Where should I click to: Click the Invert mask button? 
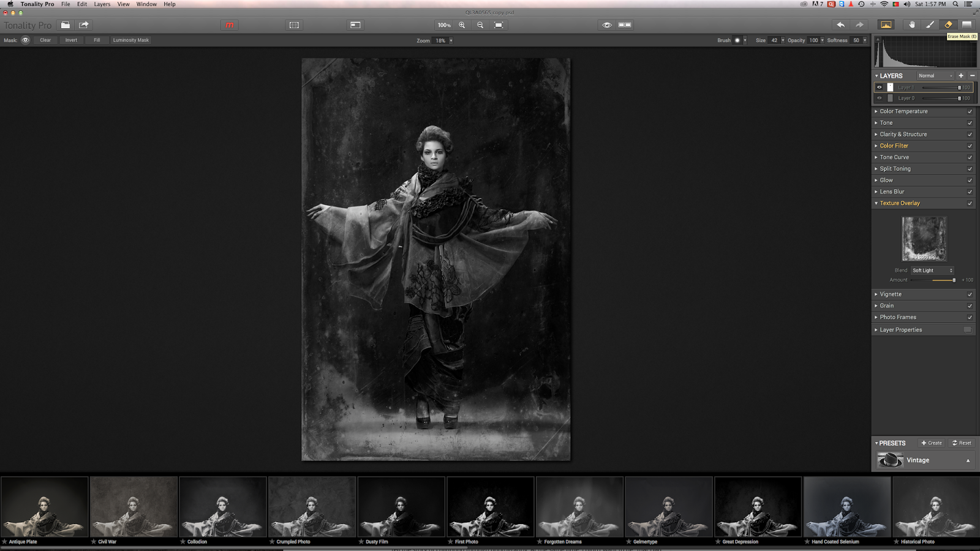[x=71, y=40]
